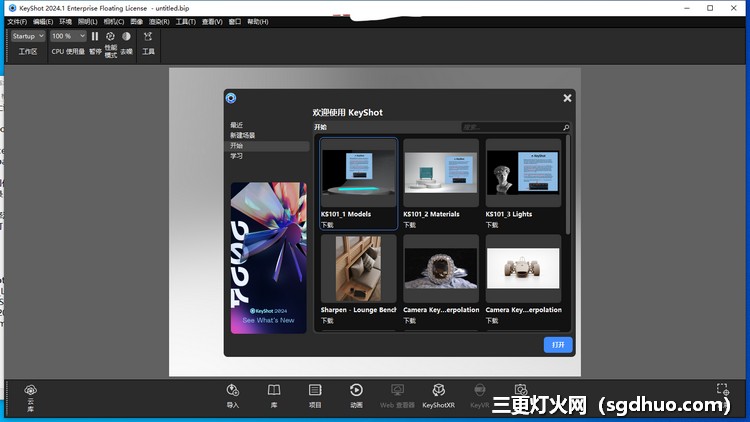Open the 图像 menu
750x422 pixels.
(136, 22)
